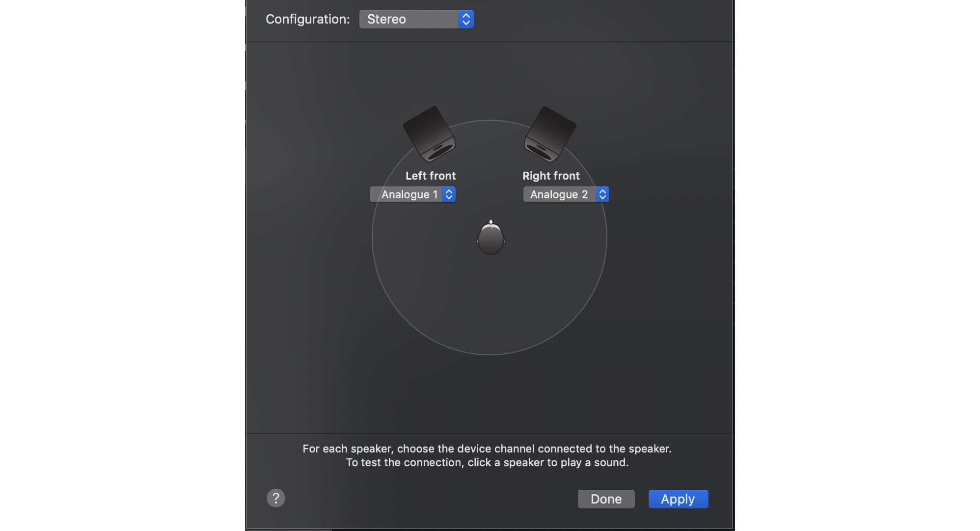Click the Right front speaker above its channel selector
This screenshot has width=980, height=531.
point(551,133)
